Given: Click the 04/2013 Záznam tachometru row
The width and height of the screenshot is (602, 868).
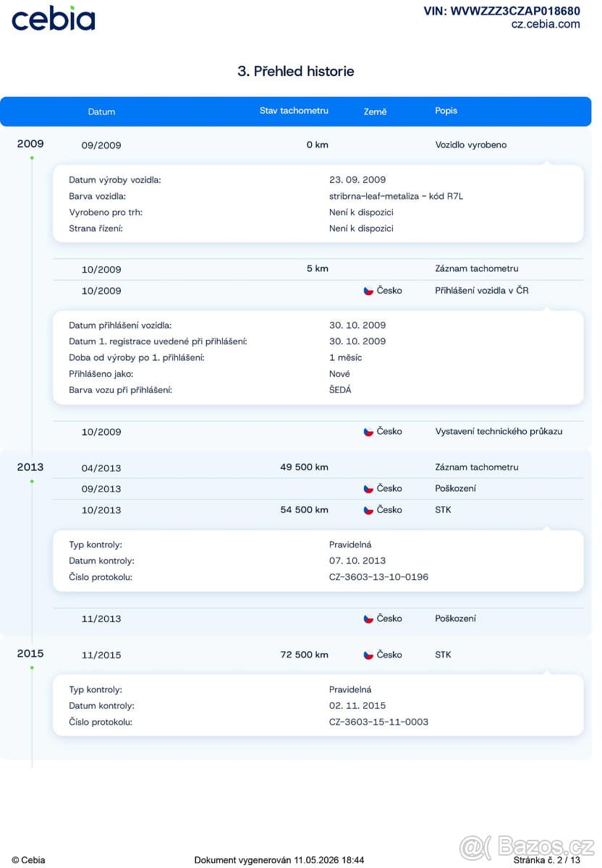Looking at the screenshot, I should [318, 467].
